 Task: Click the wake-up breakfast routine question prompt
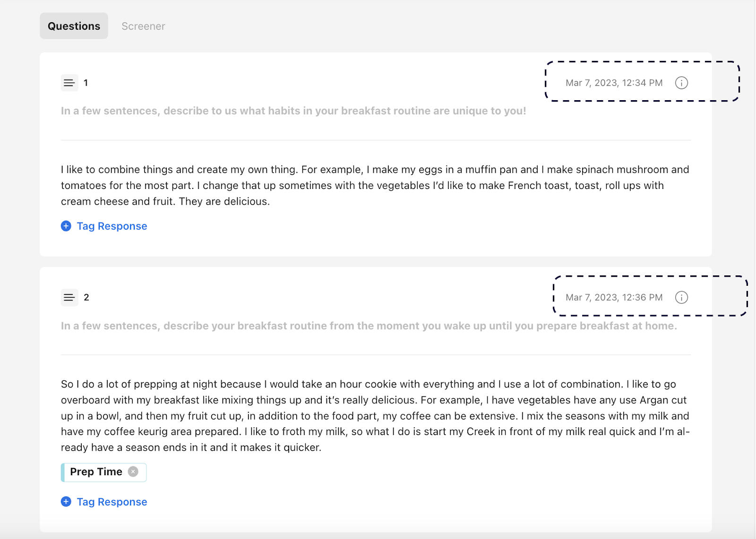pos(369,326)
